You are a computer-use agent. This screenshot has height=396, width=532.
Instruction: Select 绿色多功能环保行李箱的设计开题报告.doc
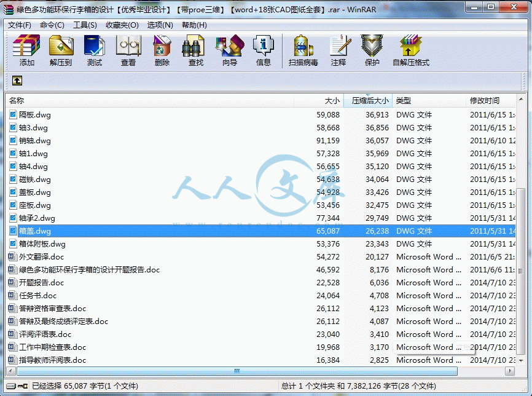89,270
